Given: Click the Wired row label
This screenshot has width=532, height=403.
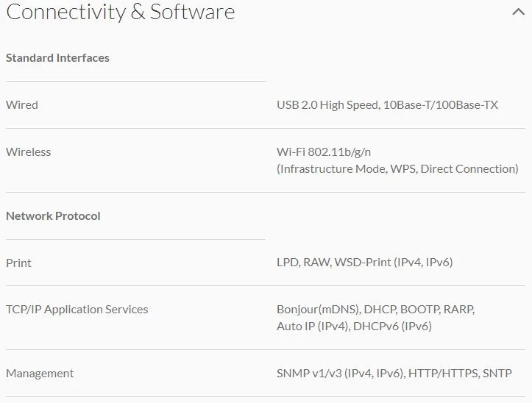Looking at the screenshot, I should point(22,105).
